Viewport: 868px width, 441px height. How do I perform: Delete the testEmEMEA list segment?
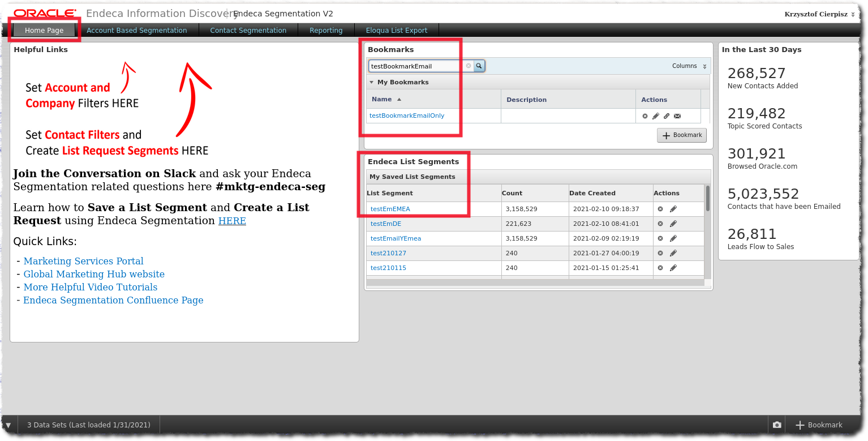[660, 209]
